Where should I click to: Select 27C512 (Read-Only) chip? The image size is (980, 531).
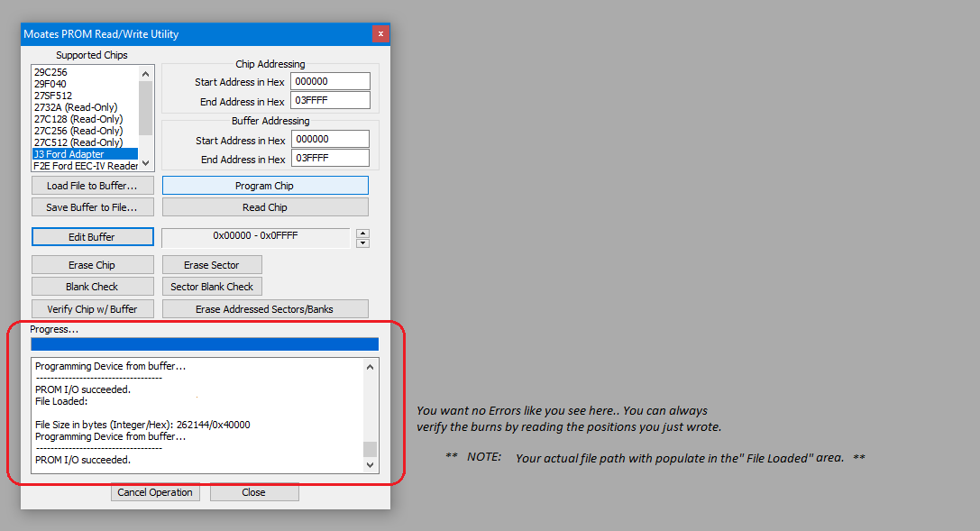click(78, 142)
